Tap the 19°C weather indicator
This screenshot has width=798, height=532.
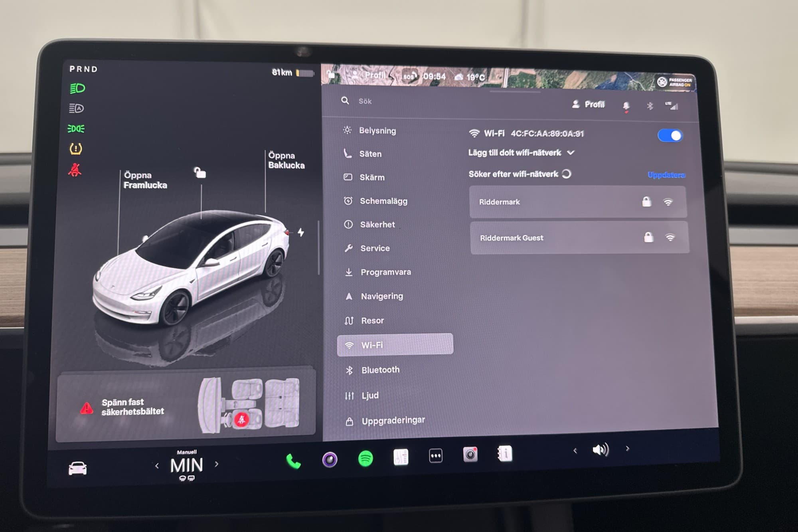tap(470, 77)
